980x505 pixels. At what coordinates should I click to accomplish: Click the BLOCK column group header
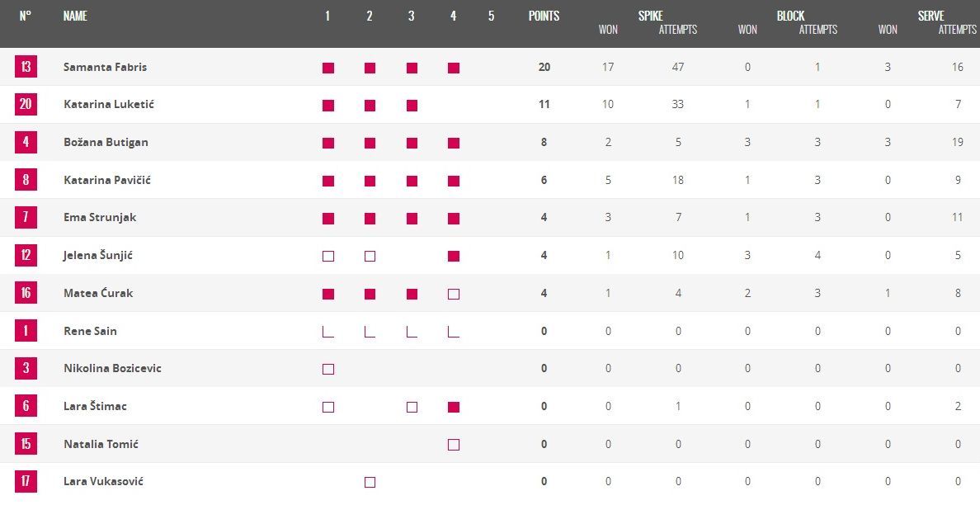(x=790, y=16)
